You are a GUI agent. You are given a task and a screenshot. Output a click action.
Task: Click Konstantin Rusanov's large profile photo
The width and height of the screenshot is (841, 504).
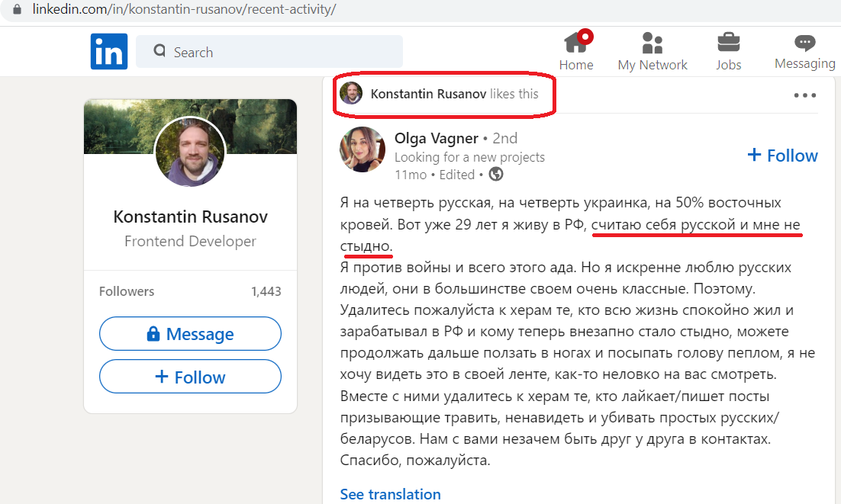pyautogui.click(x=190, y=152)
